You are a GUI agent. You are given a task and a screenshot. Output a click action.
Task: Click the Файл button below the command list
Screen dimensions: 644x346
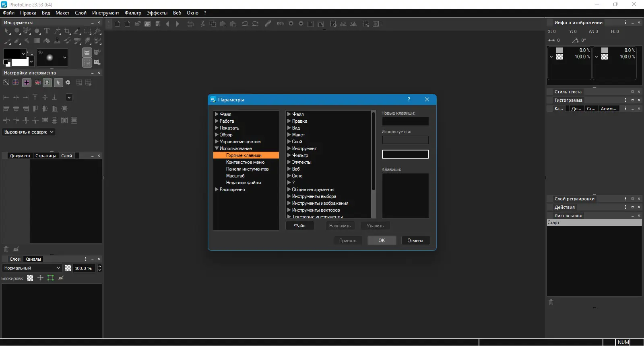pyautogui.click(x=299, y=226)
